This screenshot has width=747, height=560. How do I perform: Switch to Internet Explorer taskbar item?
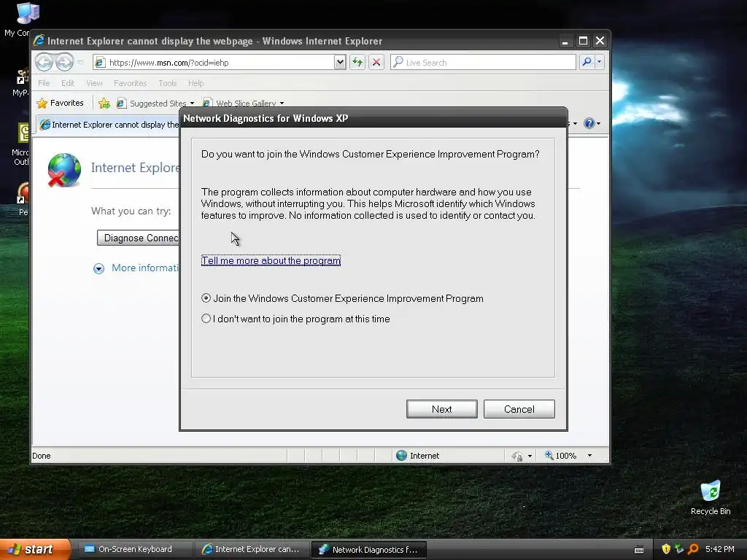coord(251,549)
